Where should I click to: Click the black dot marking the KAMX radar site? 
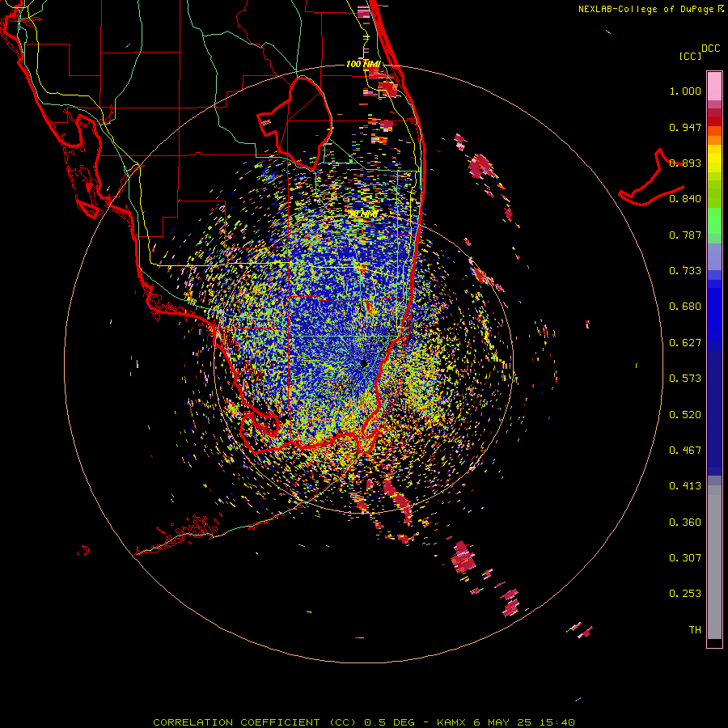[x=364, y=364]
